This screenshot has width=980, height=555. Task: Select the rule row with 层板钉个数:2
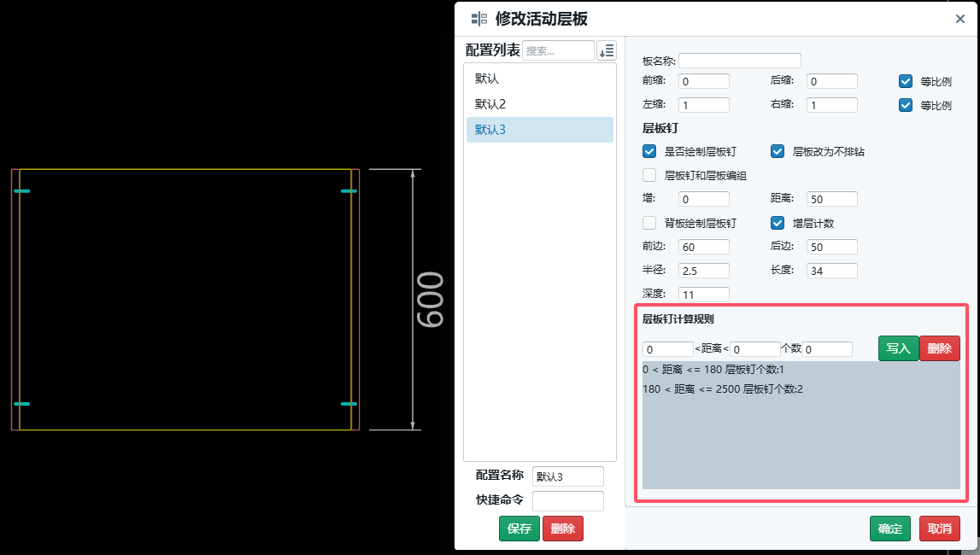pos(722,389)
